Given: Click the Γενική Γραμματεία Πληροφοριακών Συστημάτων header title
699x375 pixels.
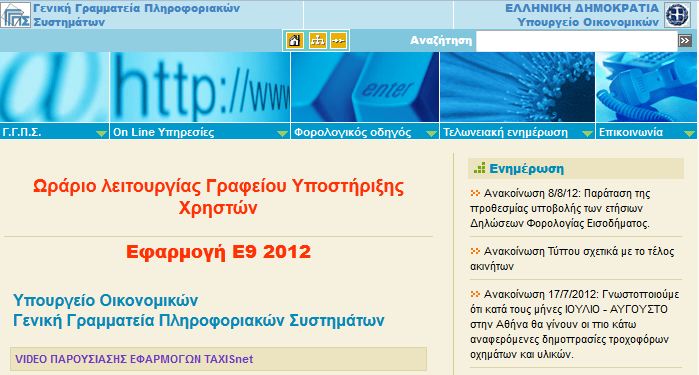Looking at the screenshot, I should tap(136, 15).
